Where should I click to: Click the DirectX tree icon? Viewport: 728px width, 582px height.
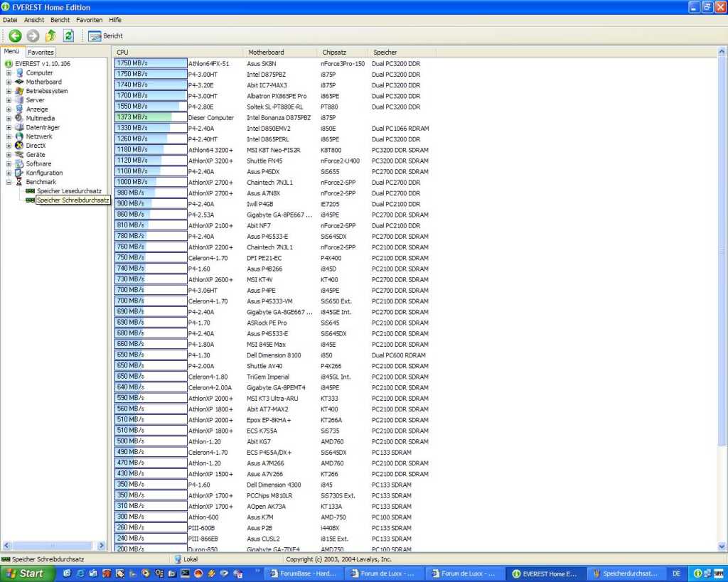(x=19, y=145)
